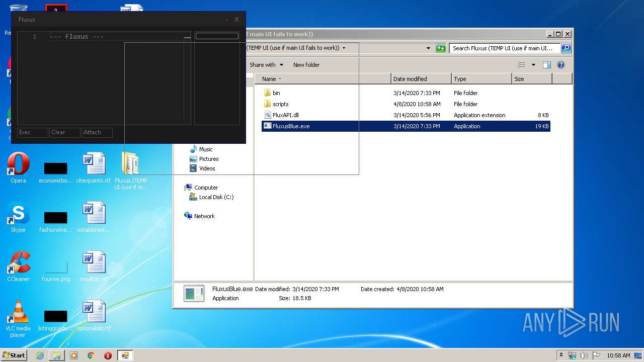Open CCleaner desktop shortcut
The image size is (644, 362).
pos(18,266)
